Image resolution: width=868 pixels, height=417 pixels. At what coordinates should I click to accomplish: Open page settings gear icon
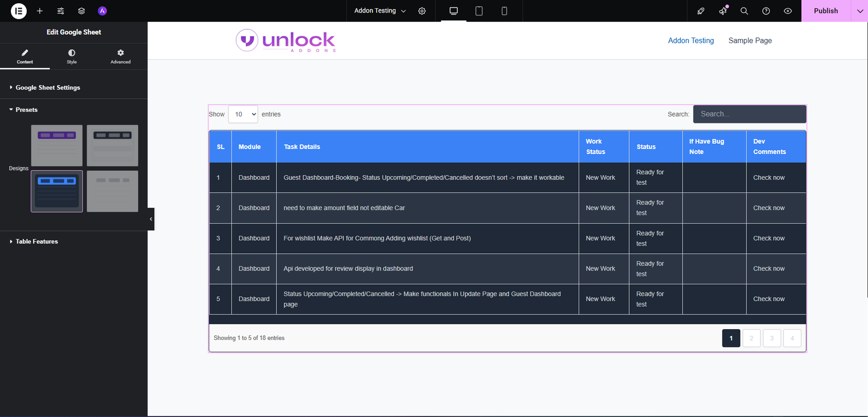click(422, 11)
